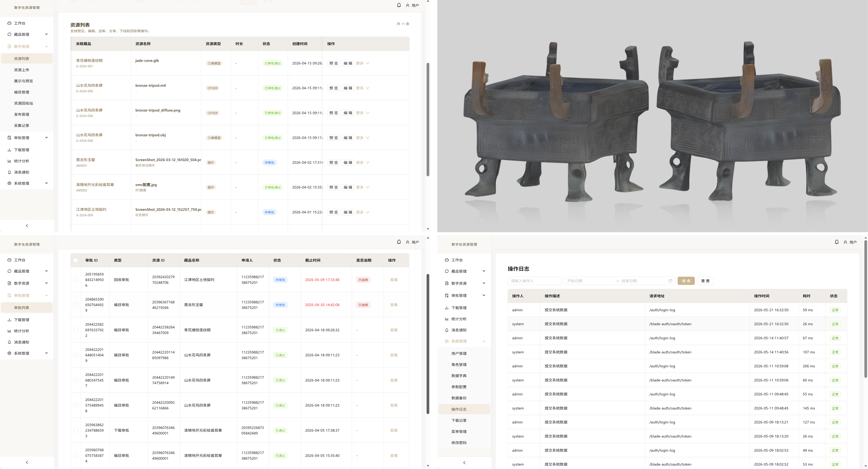Screen dimensions: 868x469
Task: Click the bronze tripod 3D preview image
Action: [x=652, y=116]
